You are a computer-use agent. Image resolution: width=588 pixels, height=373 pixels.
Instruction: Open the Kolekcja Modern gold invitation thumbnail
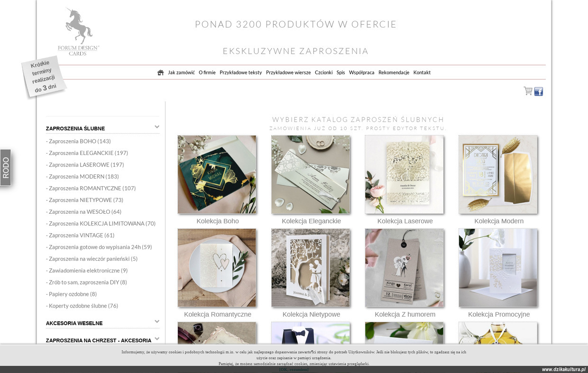[x=498, y=174]
